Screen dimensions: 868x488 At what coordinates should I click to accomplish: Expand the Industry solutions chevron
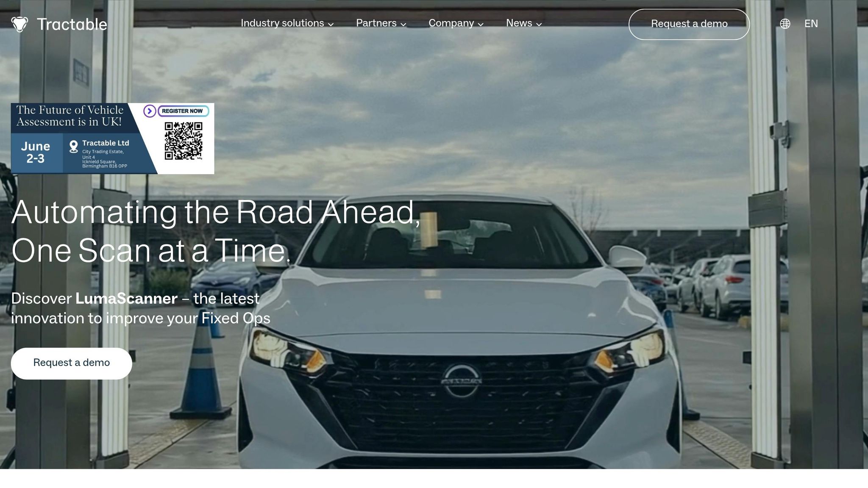coord(331,25)
